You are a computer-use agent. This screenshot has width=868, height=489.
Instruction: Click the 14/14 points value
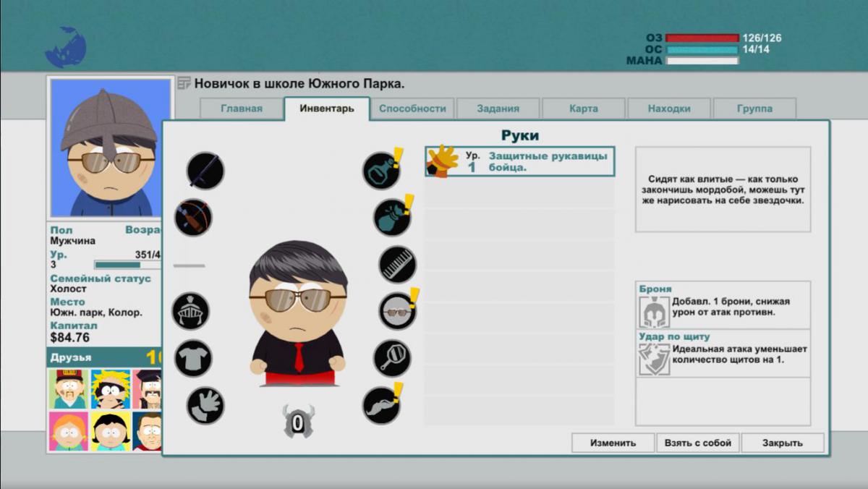757,50
